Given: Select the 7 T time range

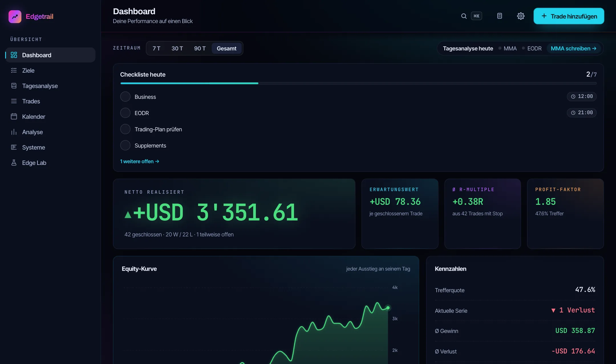Looking at the screenshot, I should point(156,48).
